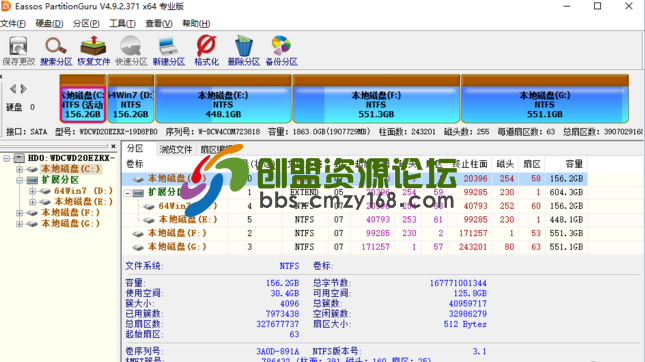Image resolution: width=645 pixels, height=362 pixels.
Task: Open the 查看(V) menu
Action: [159, 23]
